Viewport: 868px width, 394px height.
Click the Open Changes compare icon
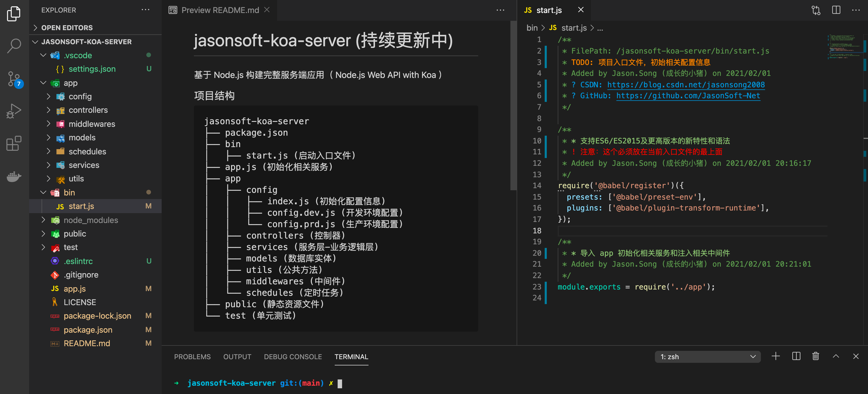tap(816, 10)
